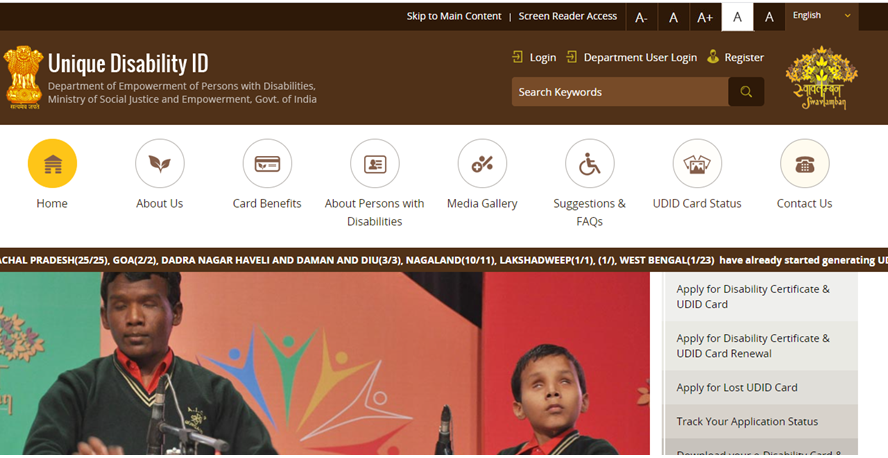
Task: Open the Media Gallery icon
Action: tap(482, 164)
